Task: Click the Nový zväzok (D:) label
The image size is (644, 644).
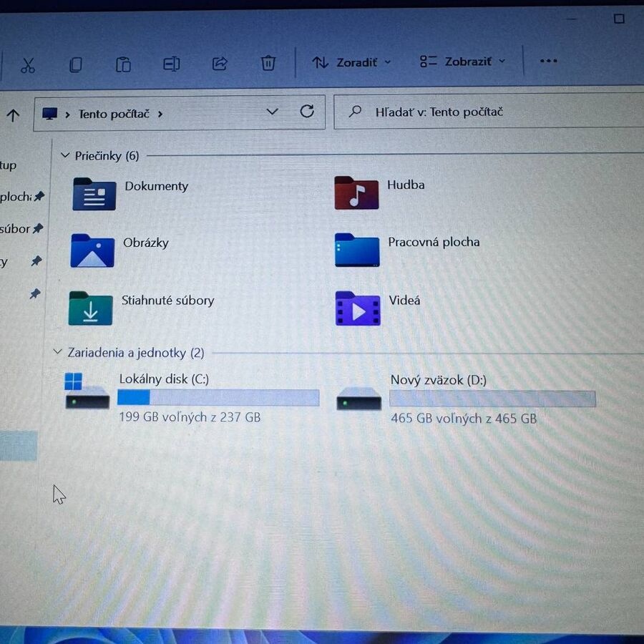Action: click(438, 380)
